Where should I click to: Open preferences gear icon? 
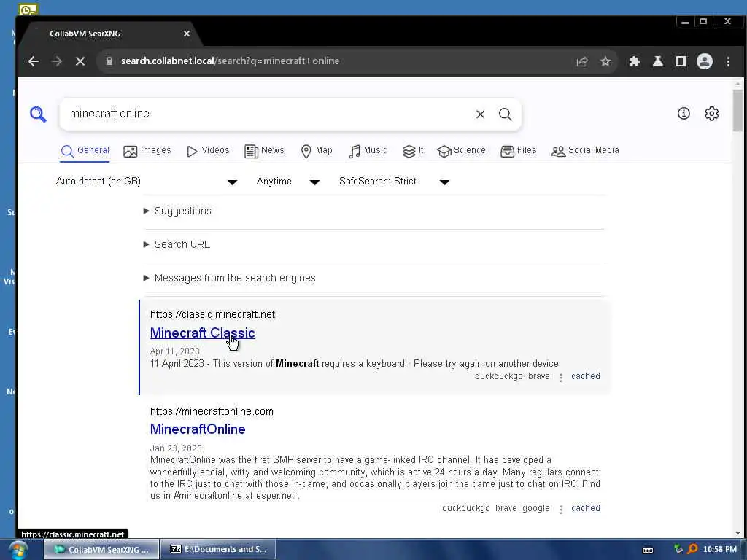[x=712, y=113]
